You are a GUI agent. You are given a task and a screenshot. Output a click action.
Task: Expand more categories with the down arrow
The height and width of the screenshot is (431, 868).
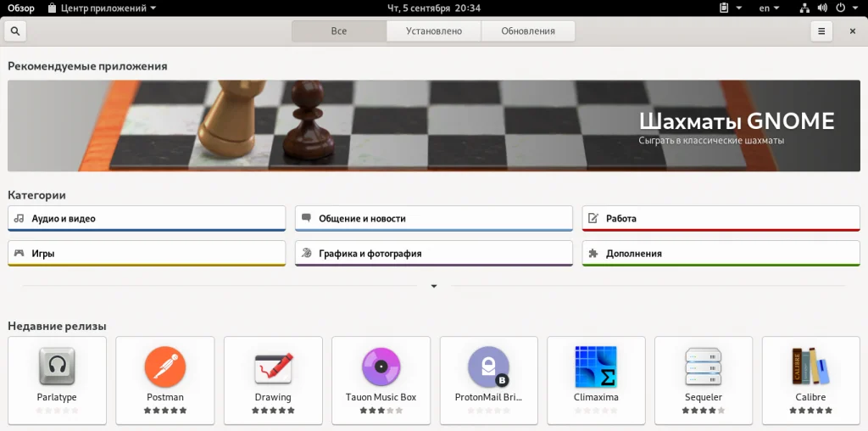pos(434,286)
